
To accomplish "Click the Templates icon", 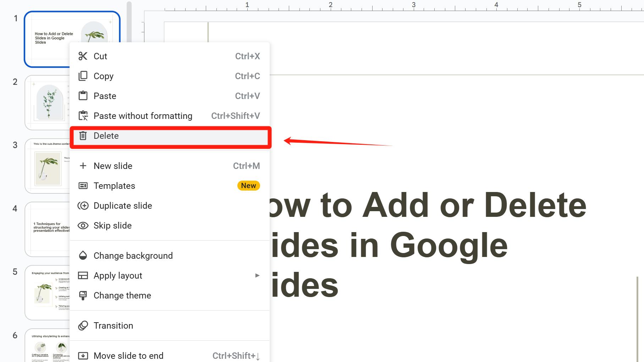I will (x=83, y=186).
